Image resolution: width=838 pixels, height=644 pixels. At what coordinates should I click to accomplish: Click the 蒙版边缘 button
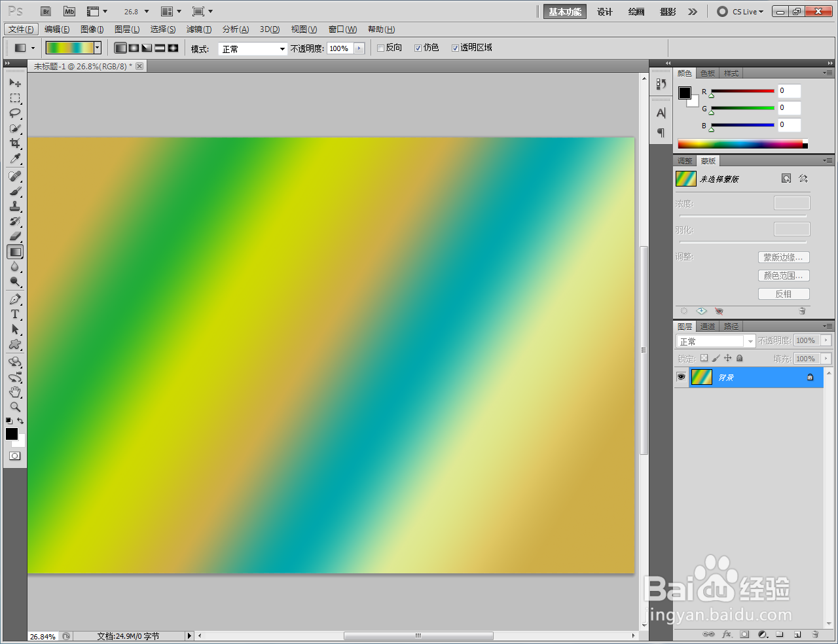pyautogui.click(x=784, y=257)
